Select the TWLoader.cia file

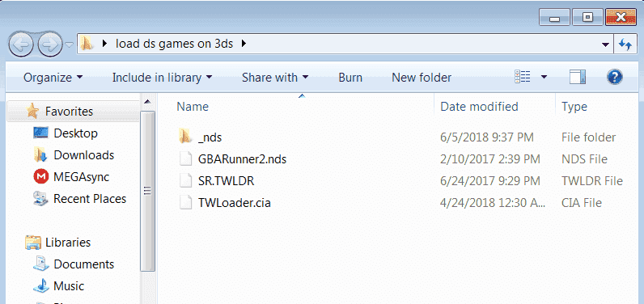pyautogui.click(x=234, y=203)
